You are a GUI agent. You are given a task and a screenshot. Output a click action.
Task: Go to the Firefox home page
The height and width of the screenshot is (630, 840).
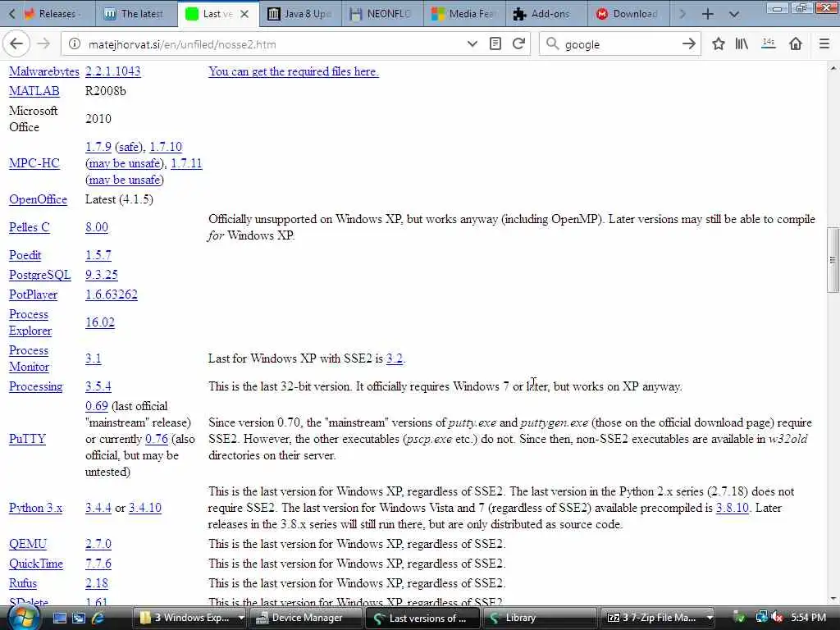pos(796,44)
